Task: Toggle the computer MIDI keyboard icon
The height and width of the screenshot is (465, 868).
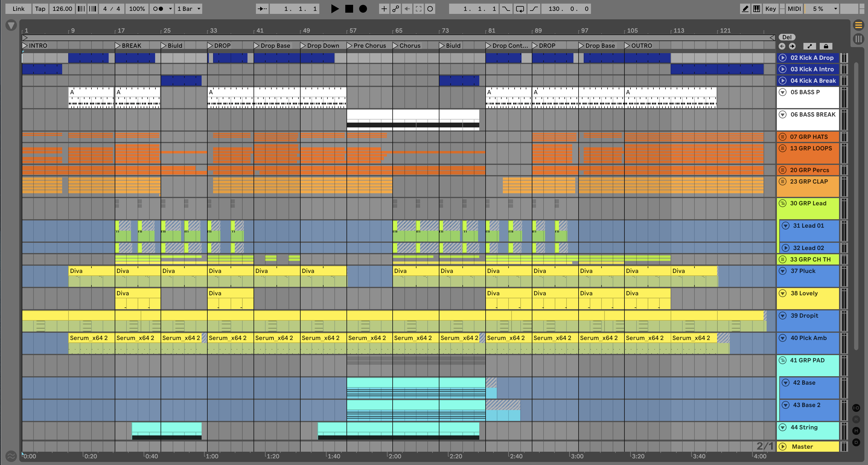Action: (x=756, y=9)
